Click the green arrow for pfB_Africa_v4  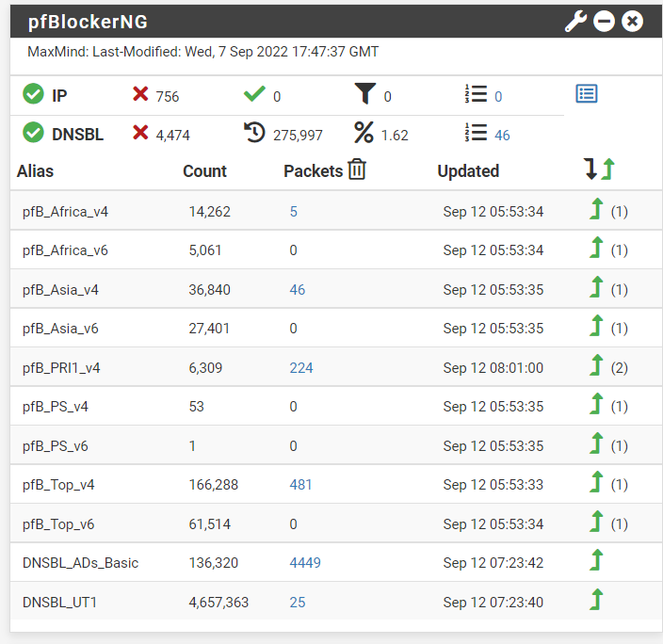[x=596, y=208]
